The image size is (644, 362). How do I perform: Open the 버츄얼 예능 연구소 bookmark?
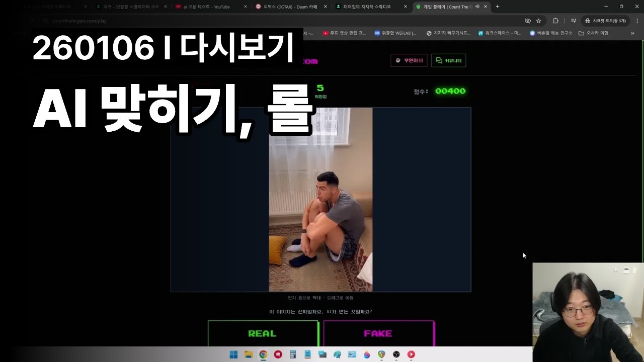(551, 33)
